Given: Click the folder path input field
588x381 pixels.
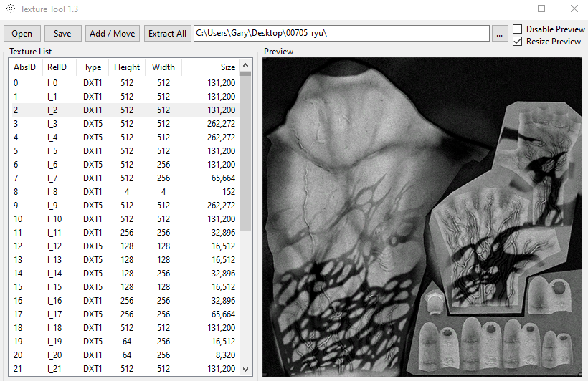Looking at the screenshot, I should point(341,33).
